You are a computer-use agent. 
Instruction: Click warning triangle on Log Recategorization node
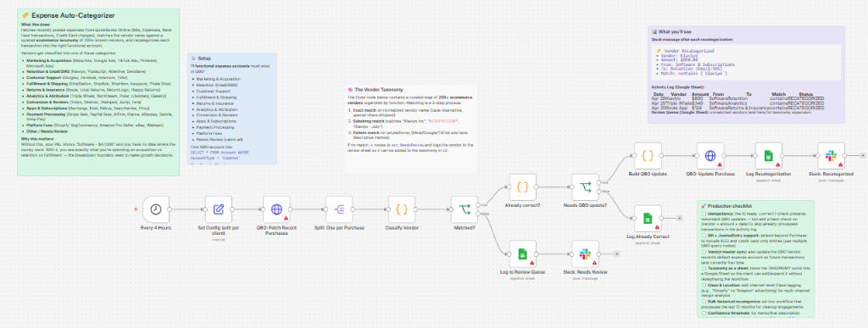(778, 164)
